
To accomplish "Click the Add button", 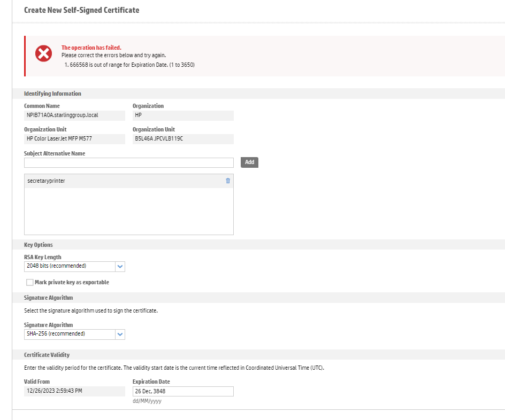I will pyautogui.click(x=249, y=162).
